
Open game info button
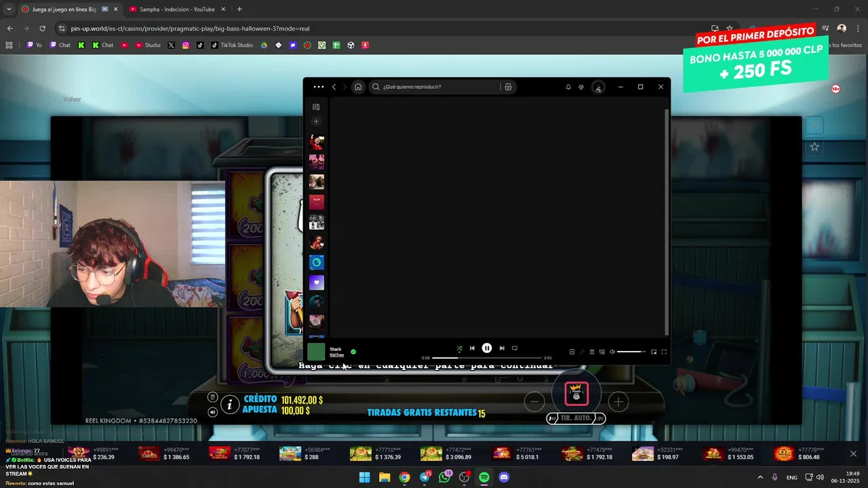pos(230,405)
